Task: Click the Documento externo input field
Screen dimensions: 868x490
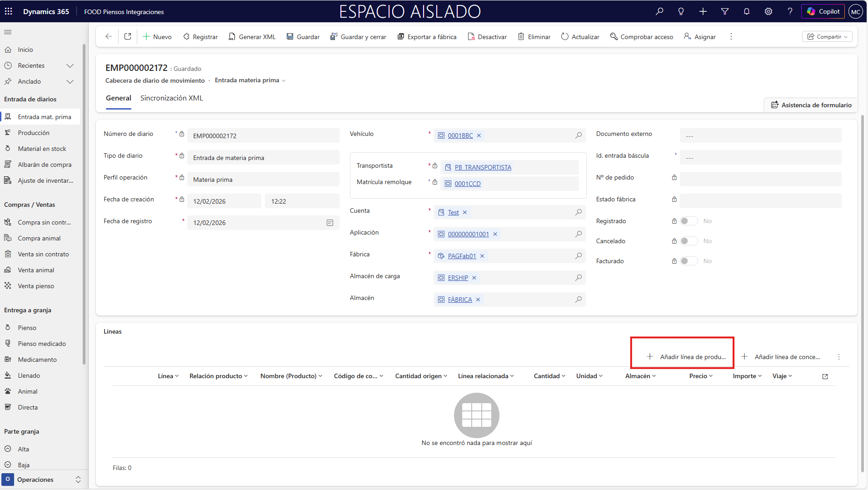Action: pos(760,135)
